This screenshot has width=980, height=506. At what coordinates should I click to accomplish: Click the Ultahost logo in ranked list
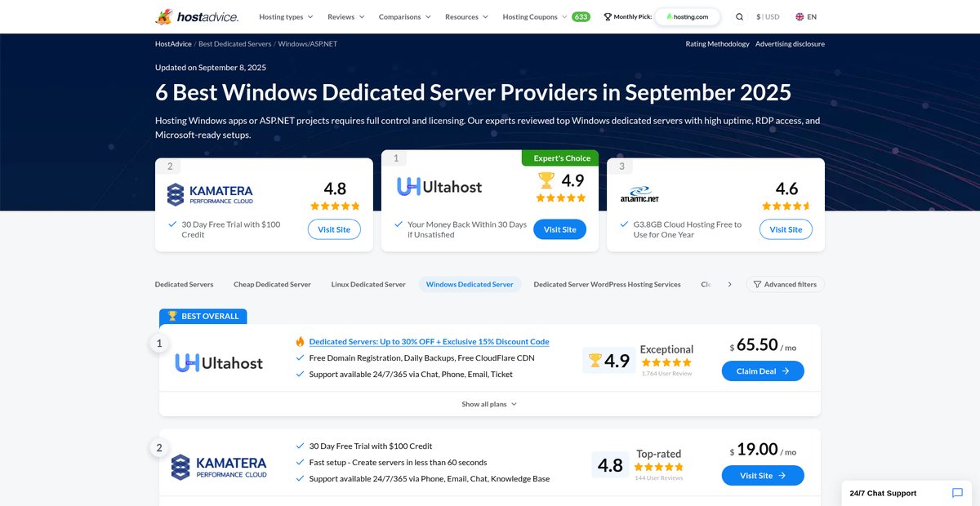[x=219, y=363]
